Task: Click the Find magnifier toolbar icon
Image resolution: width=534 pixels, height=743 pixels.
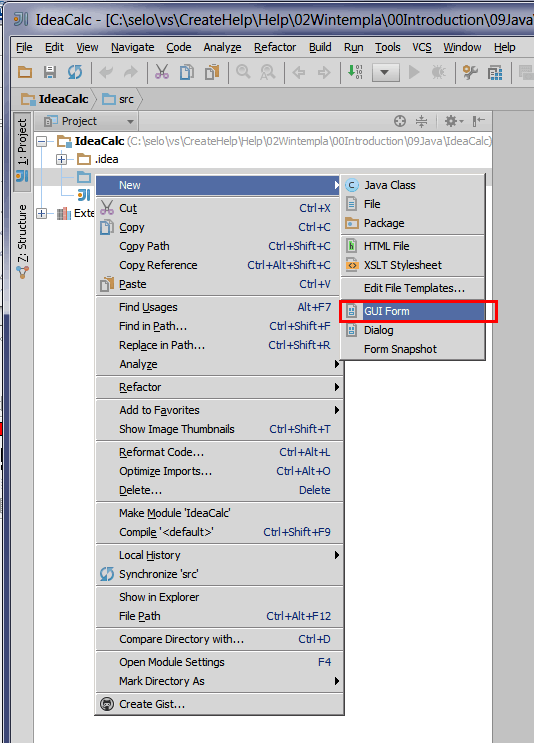Action: point(243,72)
